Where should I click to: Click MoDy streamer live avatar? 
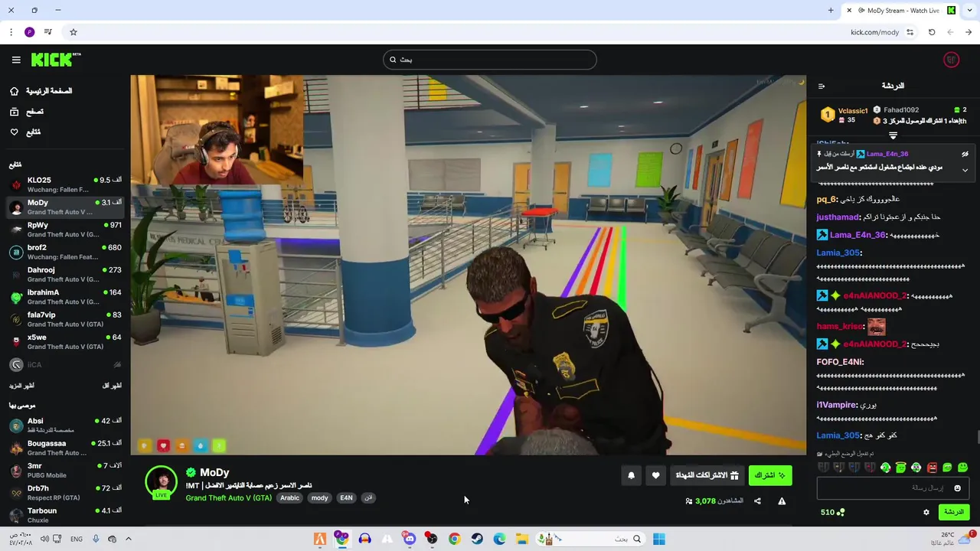click(x=161, y=482)
